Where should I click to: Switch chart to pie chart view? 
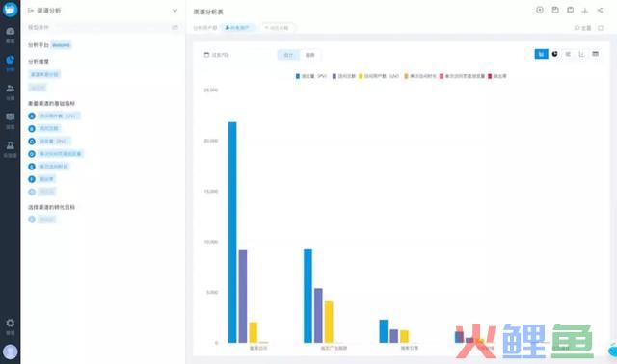point(554,54)
